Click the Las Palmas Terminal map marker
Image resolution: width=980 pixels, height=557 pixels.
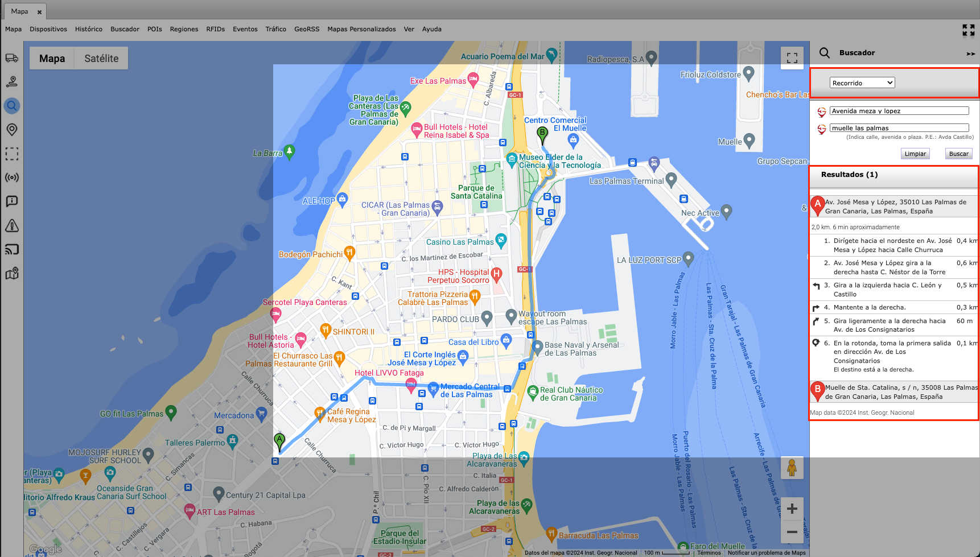[x=672, y=180]
